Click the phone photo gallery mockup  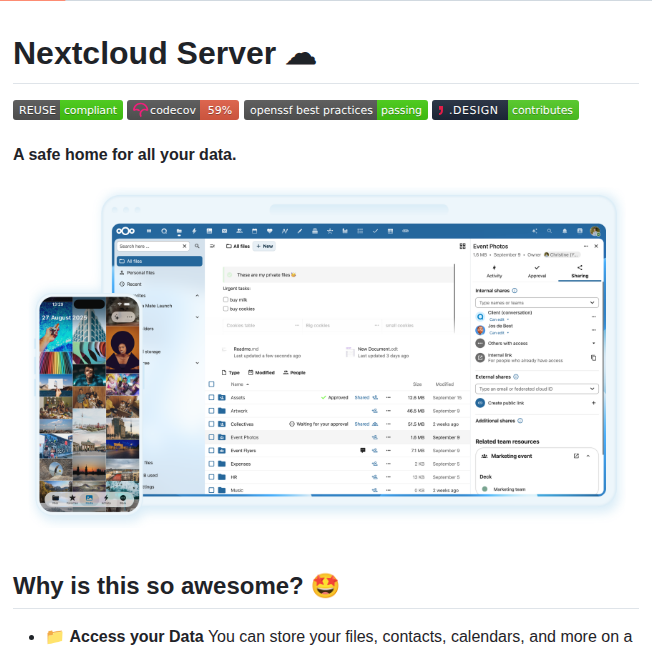pos(89,404)
